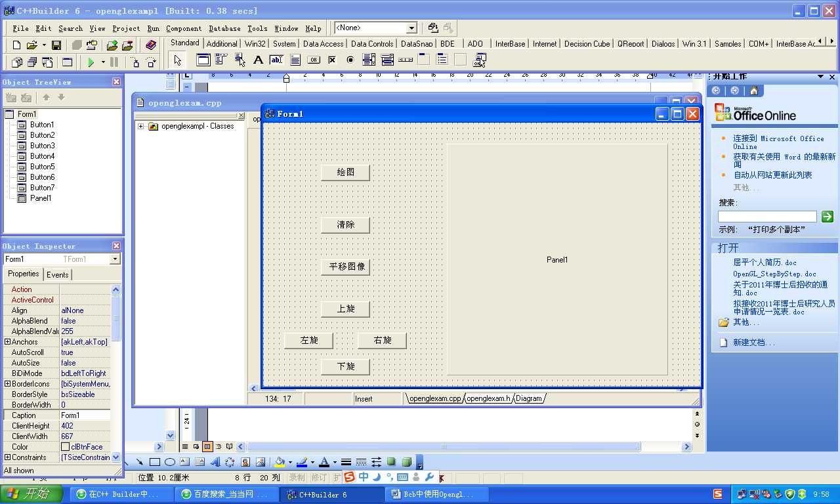
Task: Select Button3 in the Object TreeView
Action: click(42, 146)
